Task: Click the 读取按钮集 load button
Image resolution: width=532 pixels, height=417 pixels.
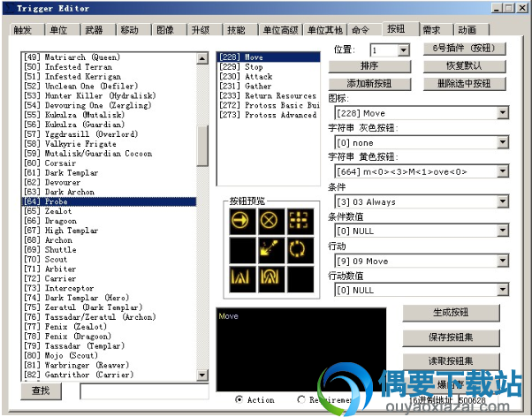Action: (451, 361)
